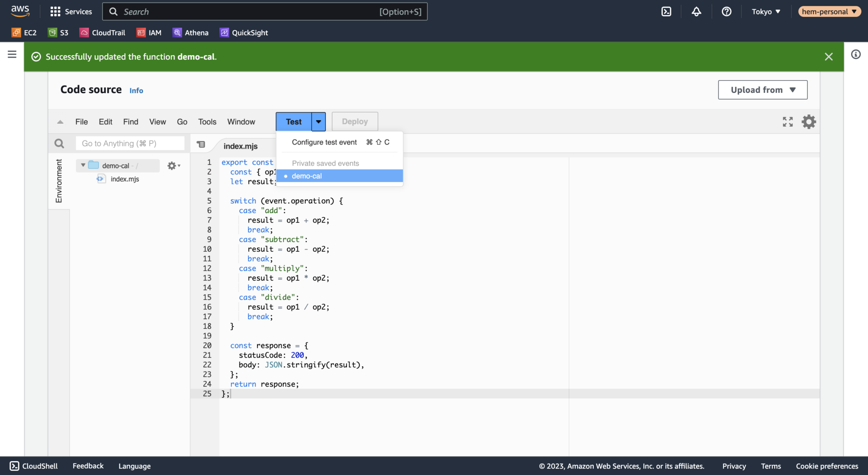Image resolution: width=868 pixels, height=475 pixels.
Task: Collapse the editor menu bar arrow
Action: [x=60, y=122]
